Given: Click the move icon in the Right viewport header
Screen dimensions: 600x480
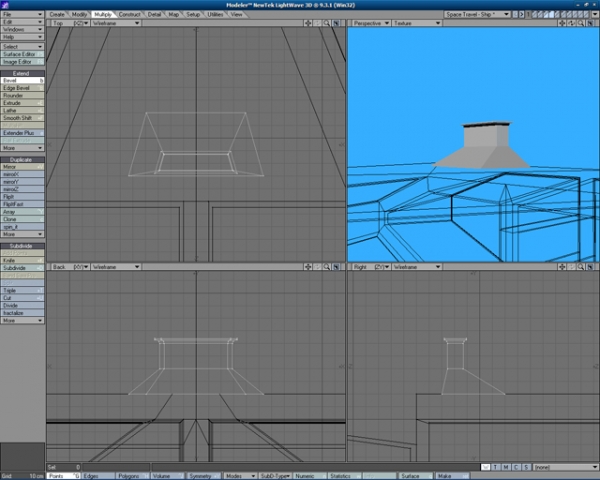Looking at the screenshot, I should (x=562, y=267).
